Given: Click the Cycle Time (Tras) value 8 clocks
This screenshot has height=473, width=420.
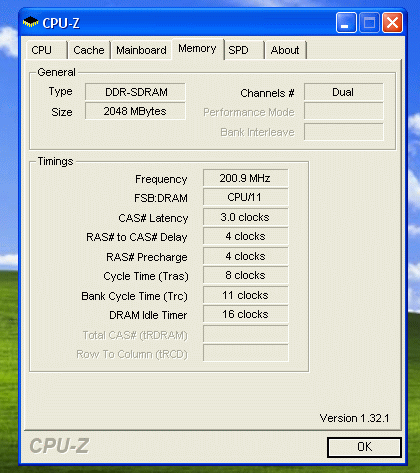Looking at the screenshot, I should point(246,275).
